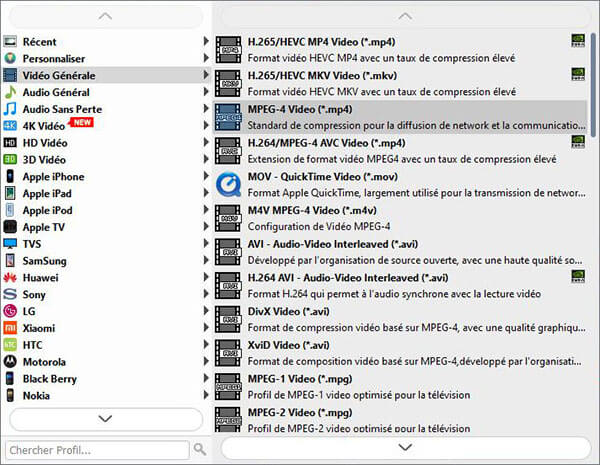Expand the Sony submenu arrow

206,294
